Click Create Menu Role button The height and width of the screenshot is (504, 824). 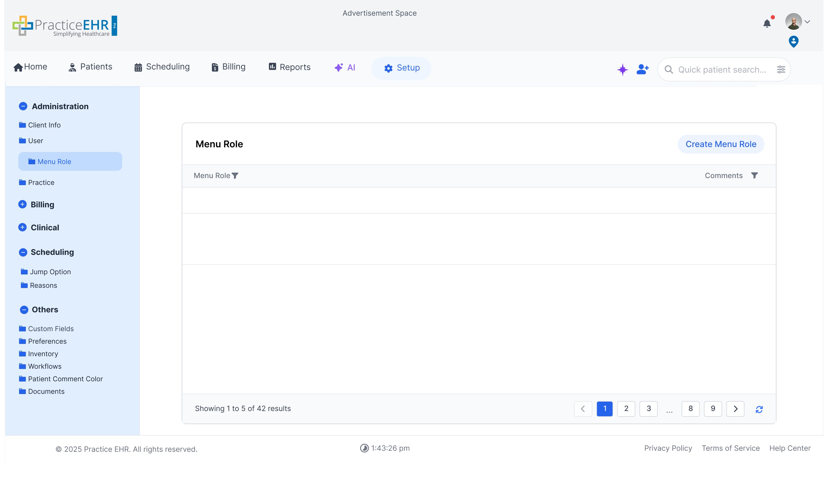[x=721, y=144]
